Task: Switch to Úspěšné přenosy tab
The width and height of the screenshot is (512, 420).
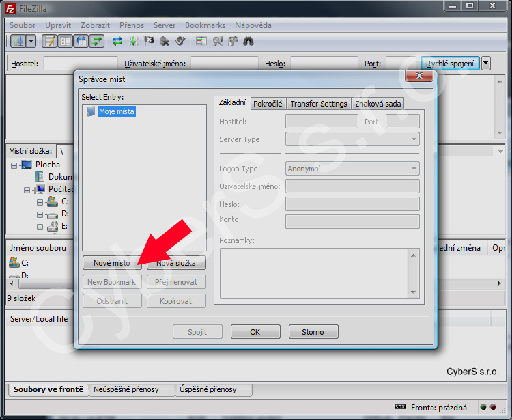Action: click(x=214, y=390)
